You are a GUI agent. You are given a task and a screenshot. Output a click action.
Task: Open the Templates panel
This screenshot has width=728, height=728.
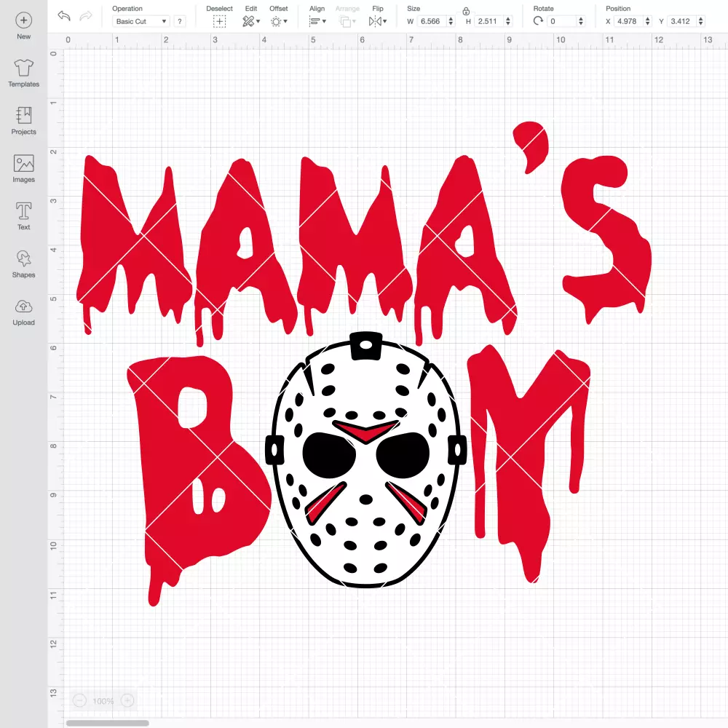(x=24, y=74)
